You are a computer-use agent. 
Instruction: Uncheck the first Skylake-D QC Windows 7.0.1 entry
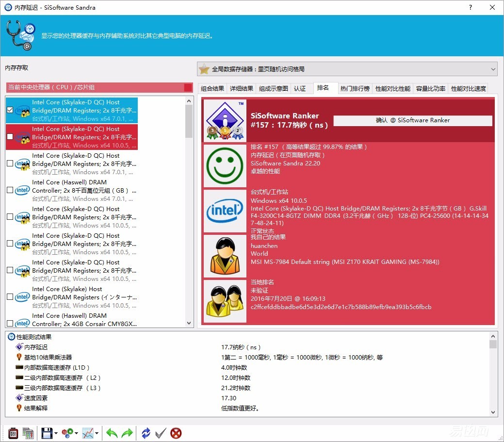pyautogui.click(x=10, y=110)
